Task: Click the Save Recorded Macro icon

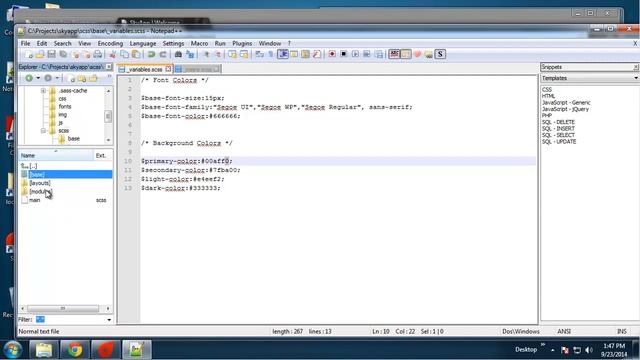Action: 379,54
